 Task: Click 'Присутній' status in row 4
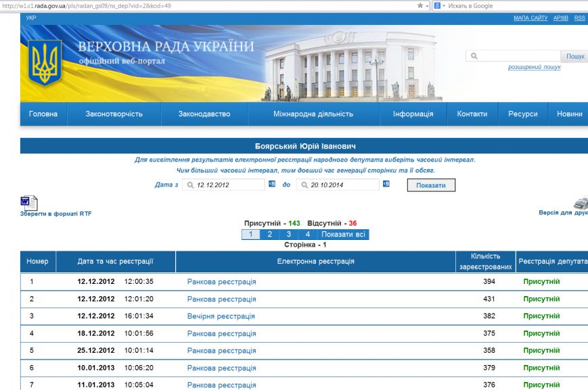pyautogui.click(x=541, y=333)
